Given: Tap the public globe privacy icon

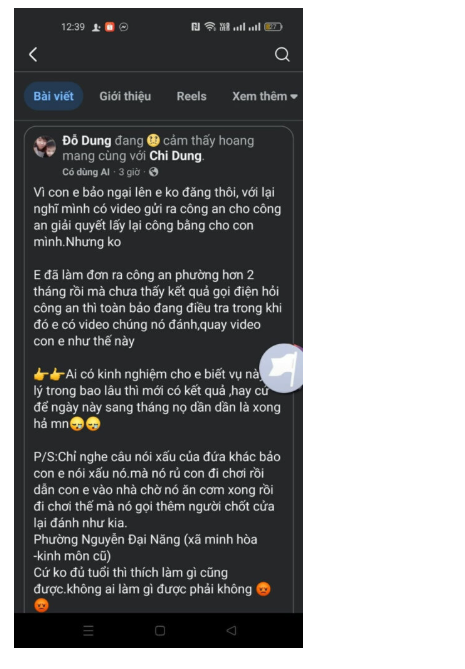Looking at the screenshot, I should [x=153, y=172].
